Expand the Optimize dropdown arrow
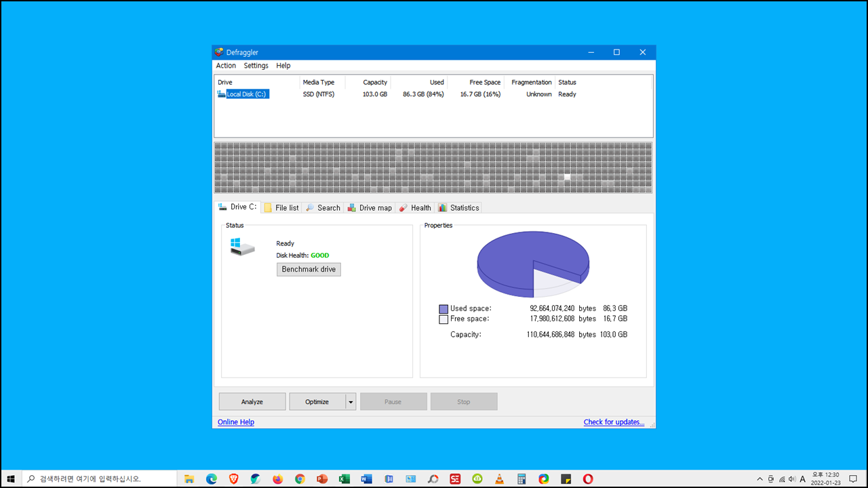This screenshot has width=868, height=488. coord(351,402)
